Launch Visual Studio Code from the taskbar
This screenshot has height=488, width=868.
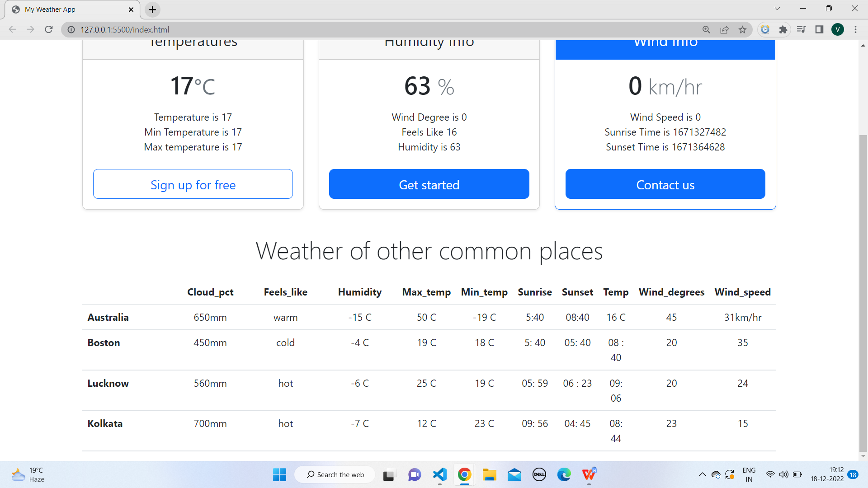coord(439,474)
